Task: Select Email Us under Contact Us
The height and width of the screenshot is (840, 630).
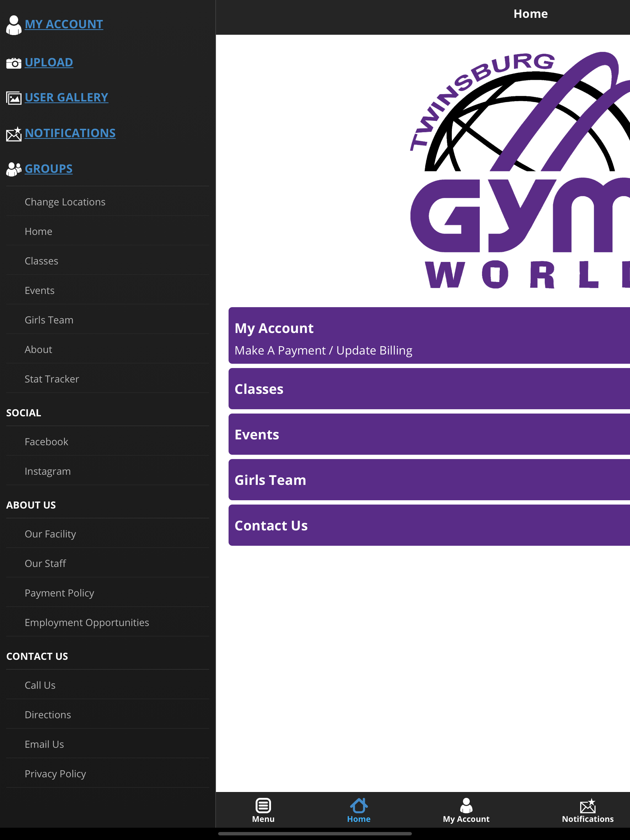Action: (108, 744)
